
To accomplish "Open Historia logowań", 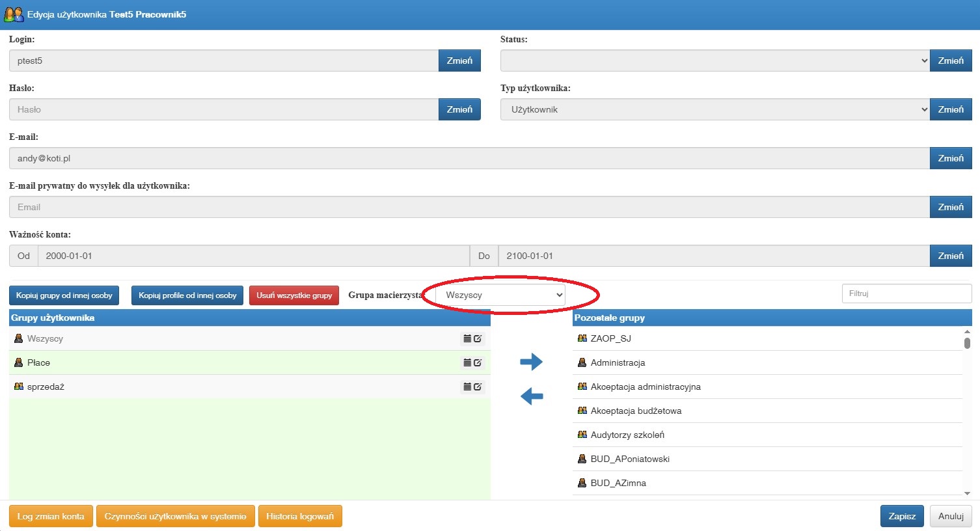I will pyautogui.click(x=300, y=516).
